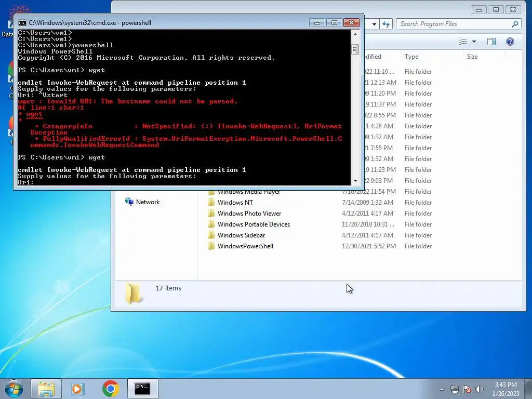Select the Windows NT folder
Viewport: 532px width, 399px height.
point(235,203)
